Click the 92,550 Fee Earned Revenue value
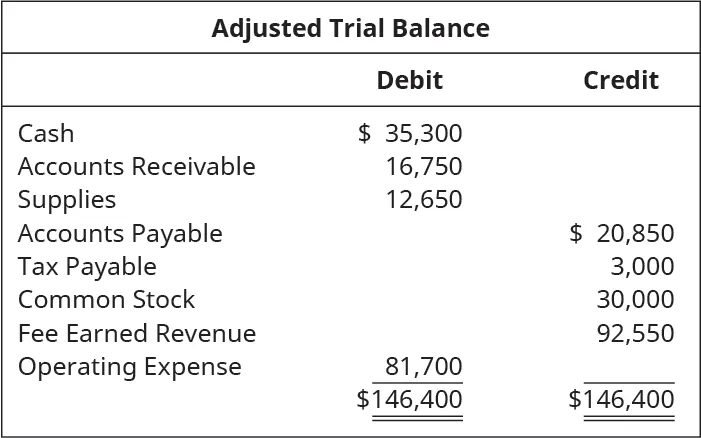The height and width of the screenshot is (438, 701). coord(635,333)
